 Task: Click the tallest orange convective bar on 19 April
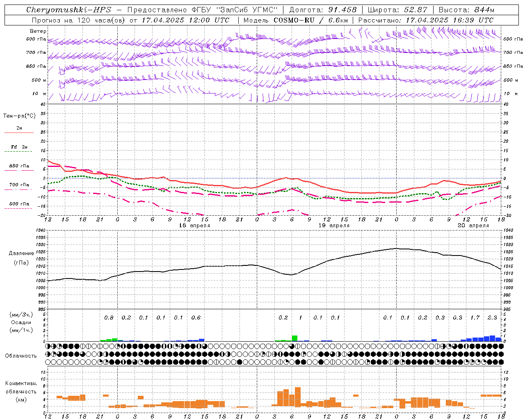[x=298, y=397]
